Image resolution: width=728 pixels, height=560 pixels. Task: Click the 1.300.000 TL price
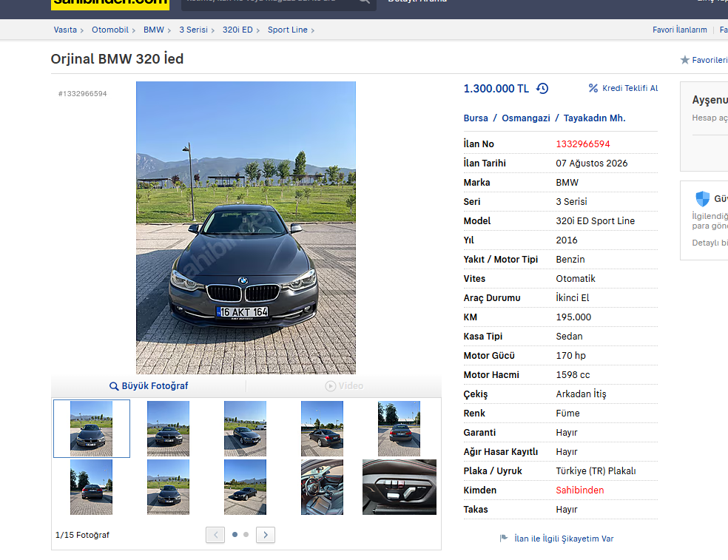click(x=496, y=88)
